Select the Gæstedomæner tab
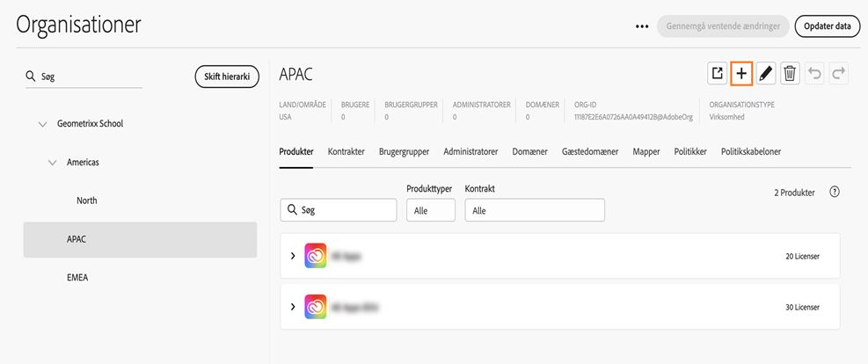Screen dimensions: 868x364 pyautogui.click(x=590, y=151)
